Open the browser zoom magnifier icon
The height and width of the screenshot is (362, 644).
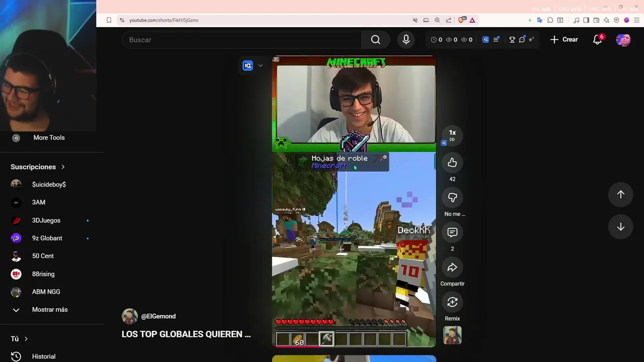coord(437,20)
